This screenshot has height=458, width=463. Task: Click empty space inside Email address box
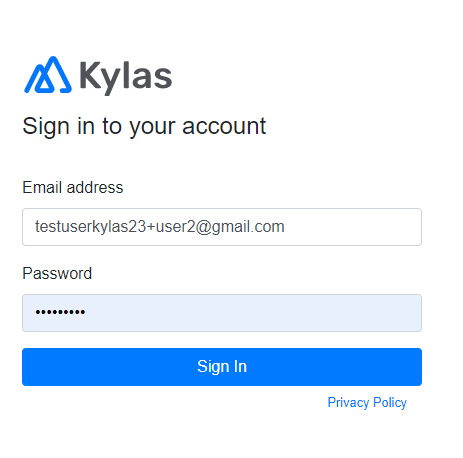[x=353, y=227]
